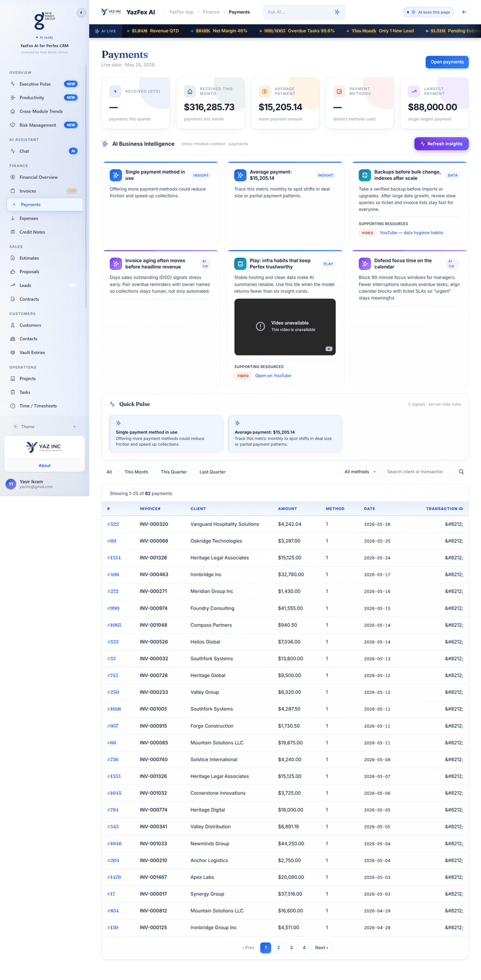The width and height of the screenshot is (481, 980).
Task: Click the 'Defend focus time' card icon
Action: 364,264
